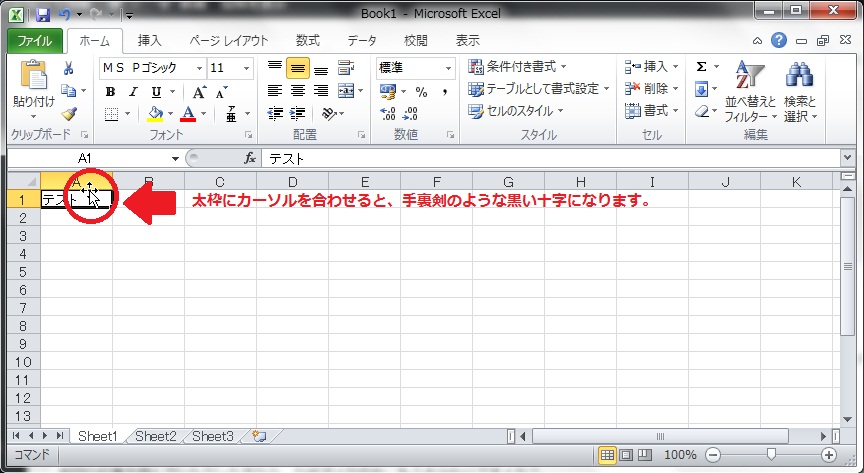Toggle Bold formatting
Image resolution: width=864 pixels, height=473 pixels.
(x=111, y=92)
